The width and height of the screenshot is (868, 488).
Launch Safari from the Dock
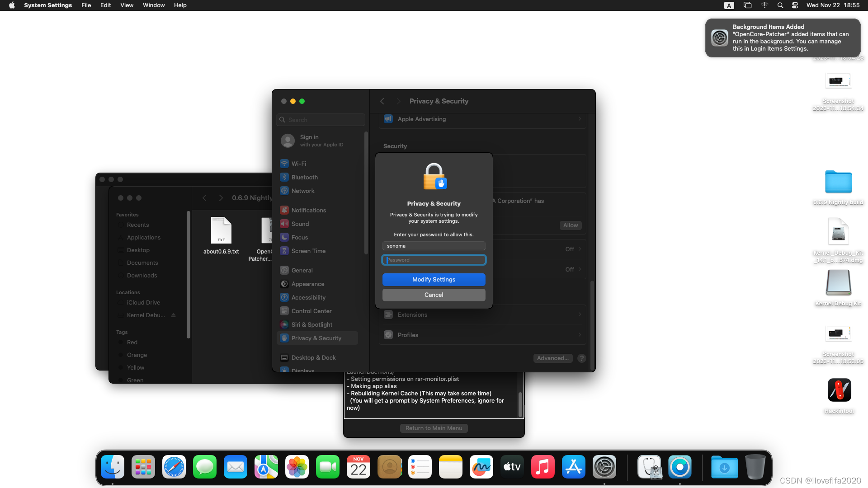click(174, 467)
